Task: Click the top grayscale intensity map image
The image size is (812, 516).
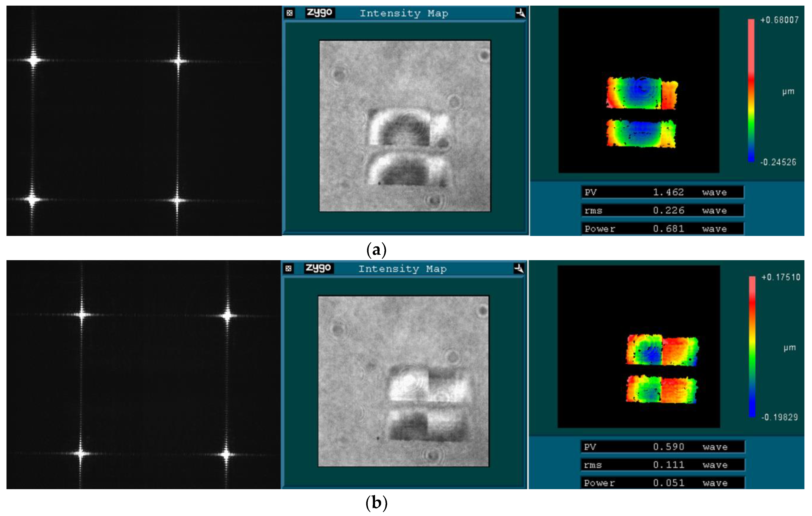Action: (405, 126)
